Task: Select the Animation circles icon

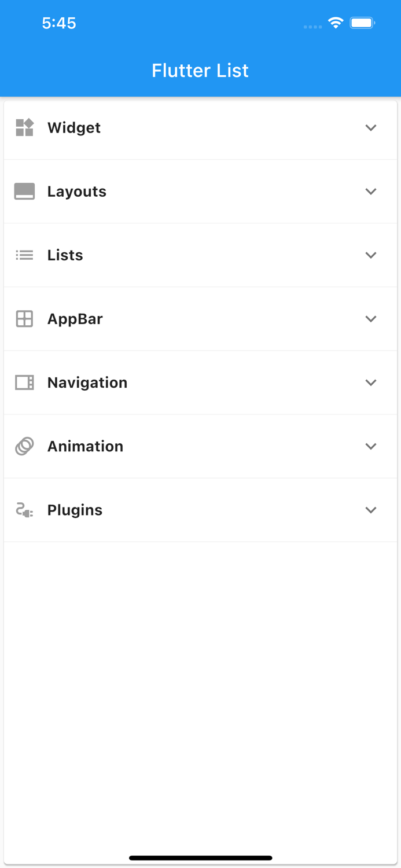Action: [x=24, y=446]
